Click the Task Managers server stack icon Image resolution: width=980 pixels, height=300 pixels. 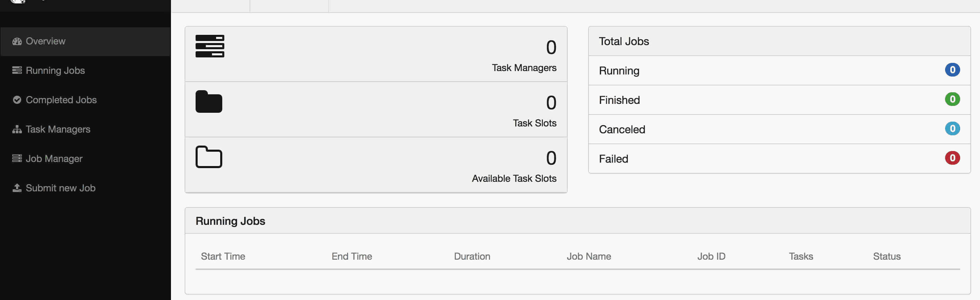tap(210, 46)
